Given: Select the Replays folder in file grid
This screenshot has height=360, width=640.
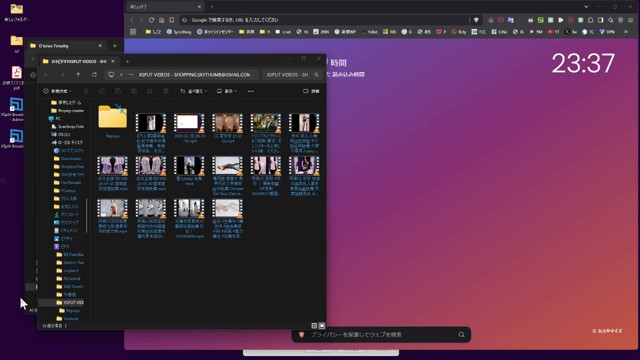Looking at the screenshot, I should point(113,121).
